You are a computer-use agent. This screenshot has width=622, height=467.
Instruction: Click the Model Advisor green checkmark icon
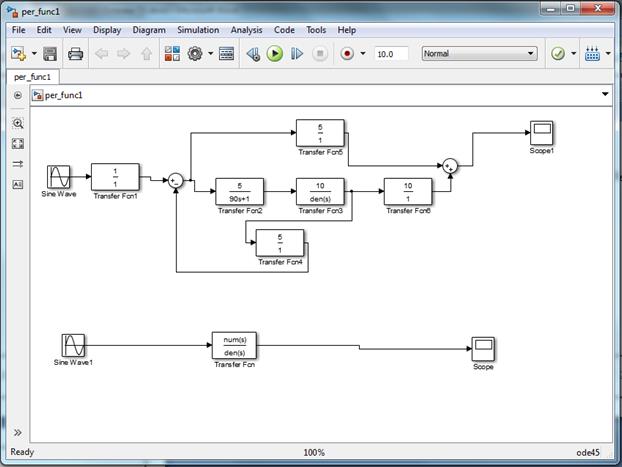558,54
